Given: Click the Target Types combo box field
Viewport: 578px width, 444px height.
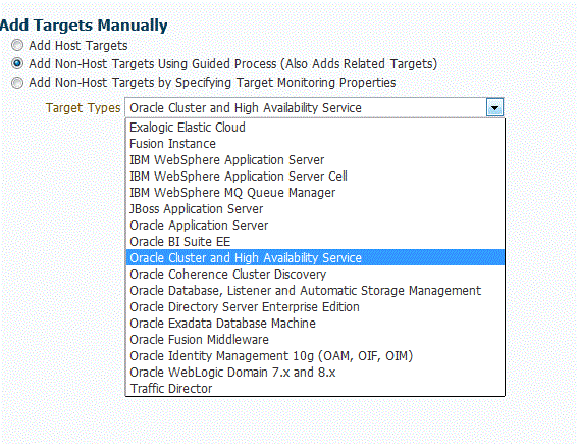Looking at the screenshot, I should click(x=314, y=108).
